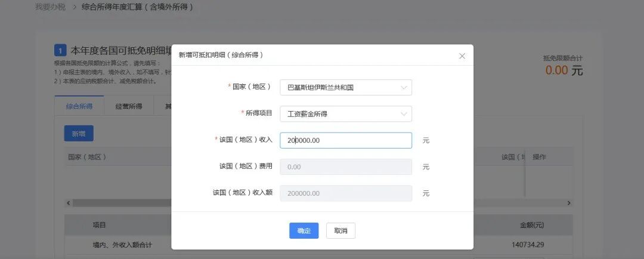Click the 操作 column header
644x259 pixels.
click(x=539, y=157)
